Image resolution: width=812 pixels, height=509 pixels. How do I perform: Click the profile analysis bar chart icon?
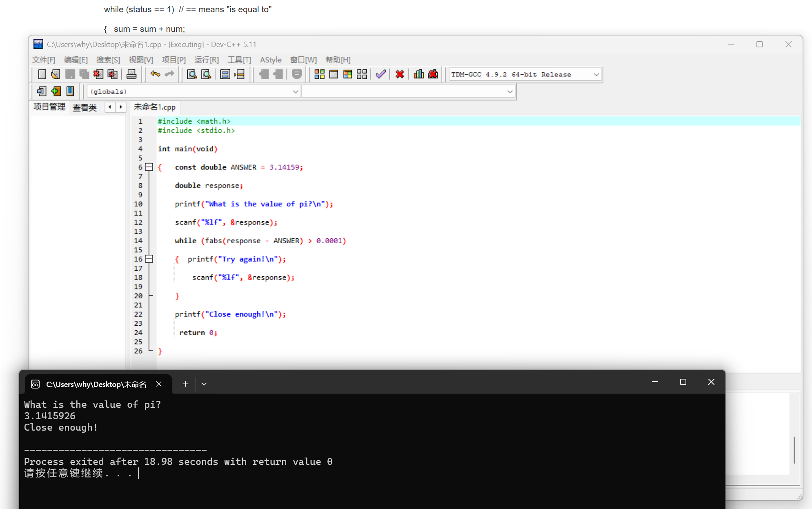(x=418, y=74)
